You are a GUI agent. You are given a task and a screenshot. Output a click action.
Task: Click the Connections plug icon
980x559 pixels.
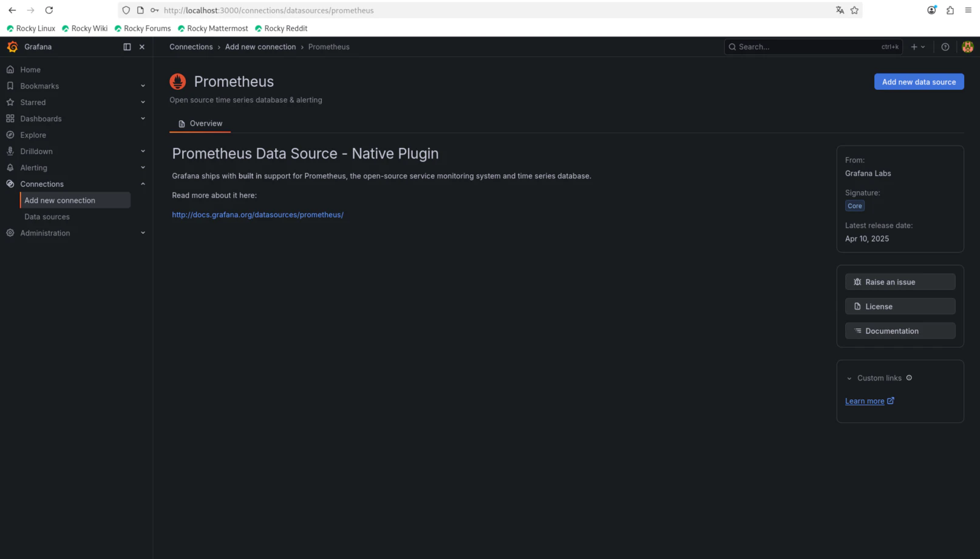(10, 185)
